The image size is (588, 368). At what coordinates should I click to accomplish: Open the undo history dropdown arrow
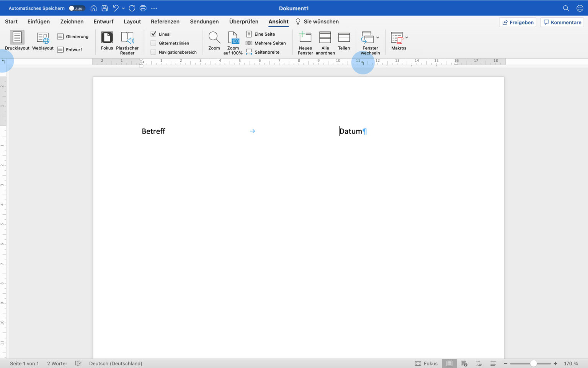pyautogui.click(x=123, y=8)
